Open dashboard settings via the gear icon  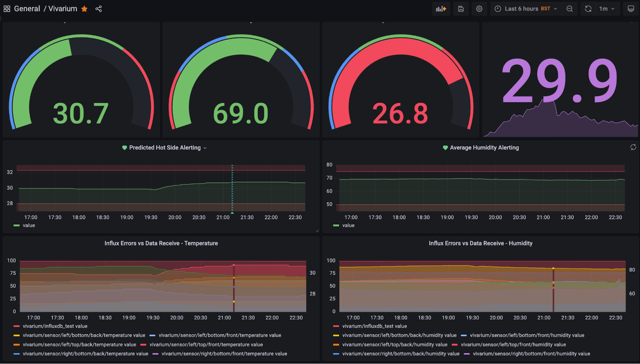click(x=479, y=8)
